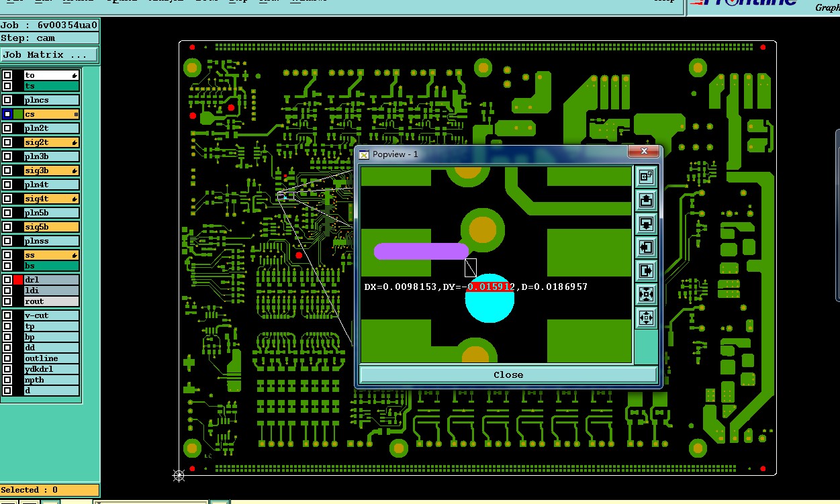Click the origin datum marker below the board
The image size is (840, 504).
(x=179, y=476)
